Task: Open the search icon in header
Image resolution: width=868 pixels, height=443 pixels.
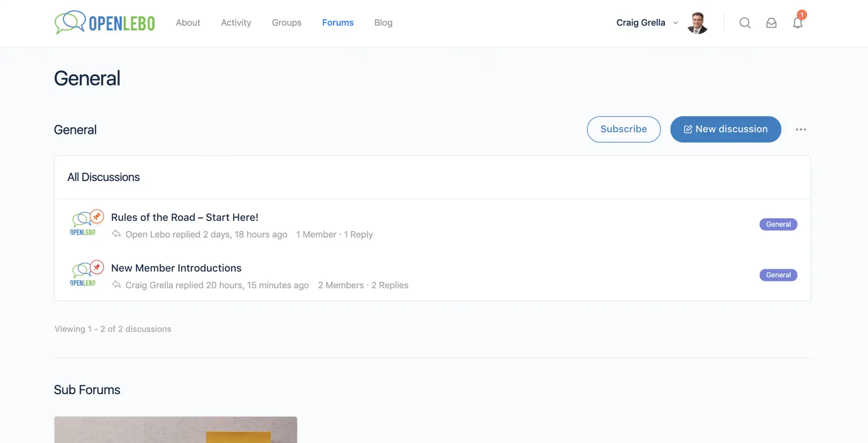Action: tap(745, 23)
